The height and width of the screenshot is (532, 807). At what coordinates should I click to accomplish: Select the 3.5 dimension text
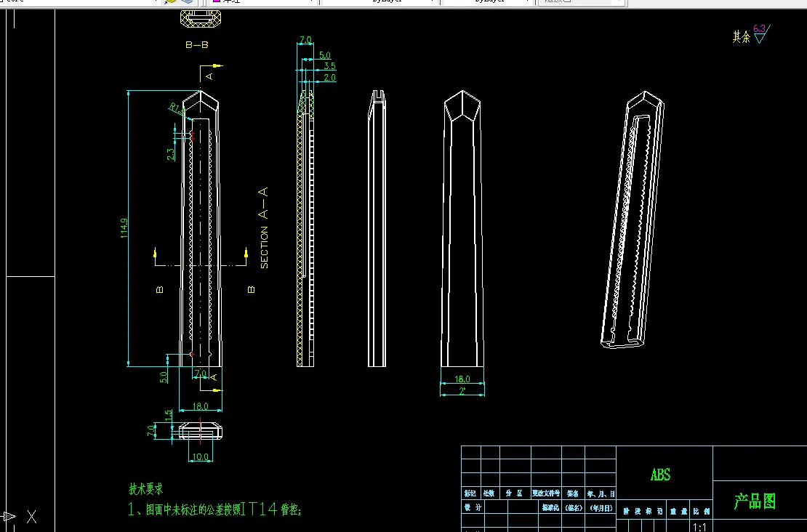pos(329,66)
